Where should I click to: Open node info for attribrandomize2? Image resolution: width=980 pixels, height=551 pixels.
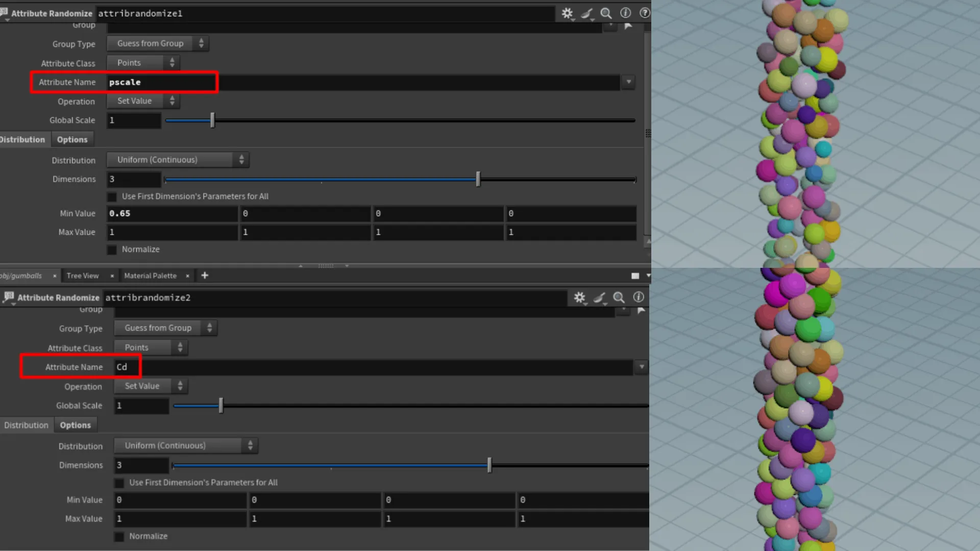point(638,297)
